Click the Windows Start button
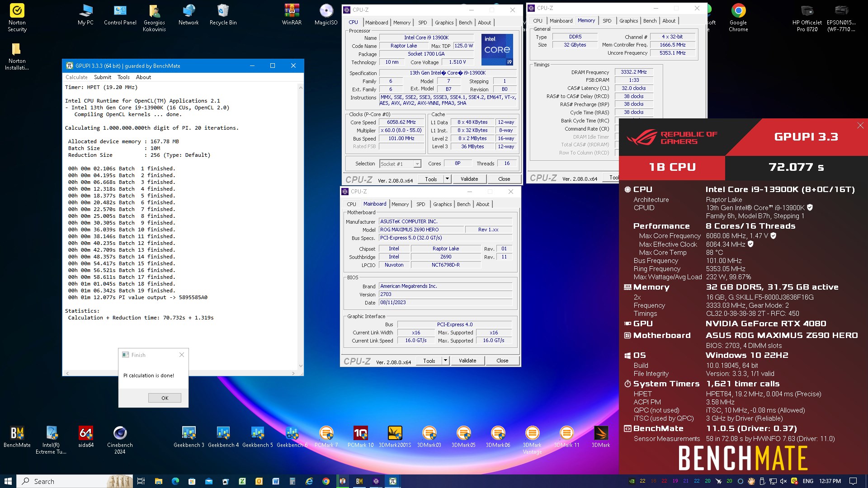 8,481
